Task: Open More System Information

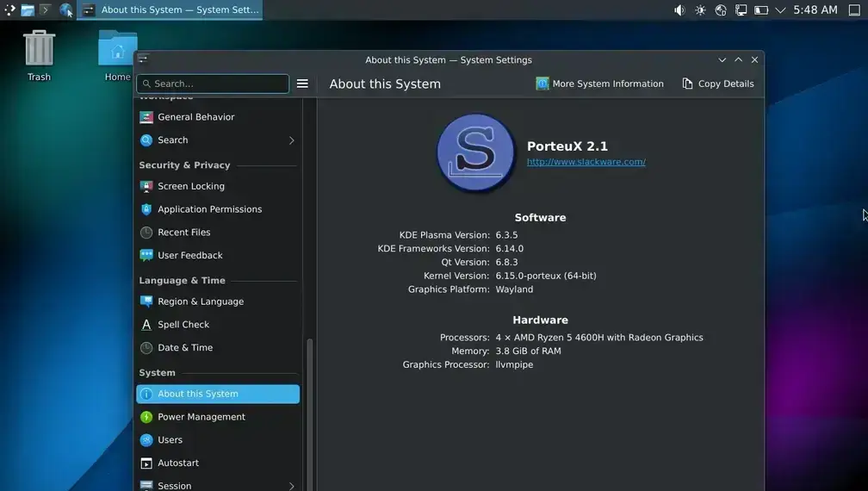Action: tap(599, 84)
